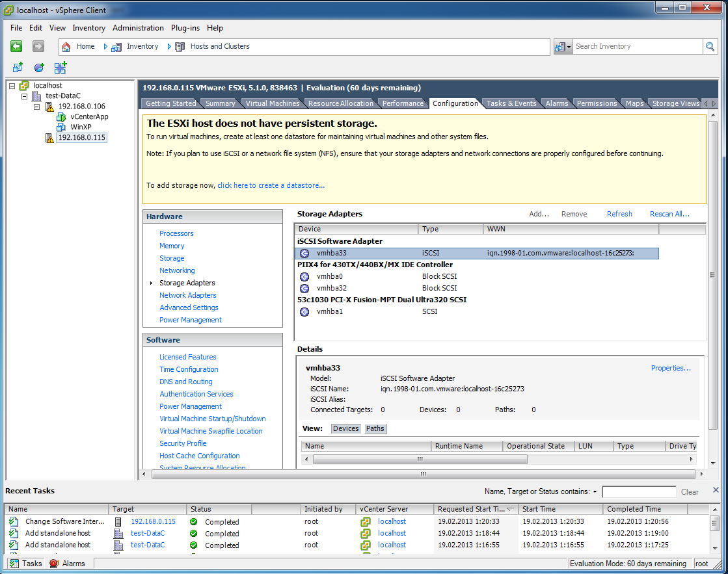Viewport: 728px width, 574px height.
Task: Open the Inventory menu
Action: tap(88, 28)
